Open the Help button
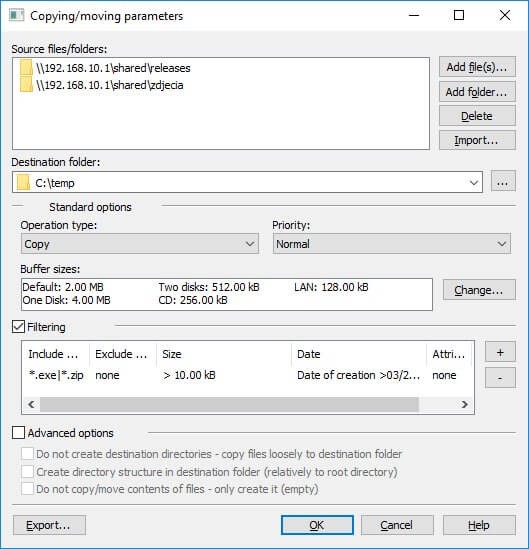 coord(479,525)
